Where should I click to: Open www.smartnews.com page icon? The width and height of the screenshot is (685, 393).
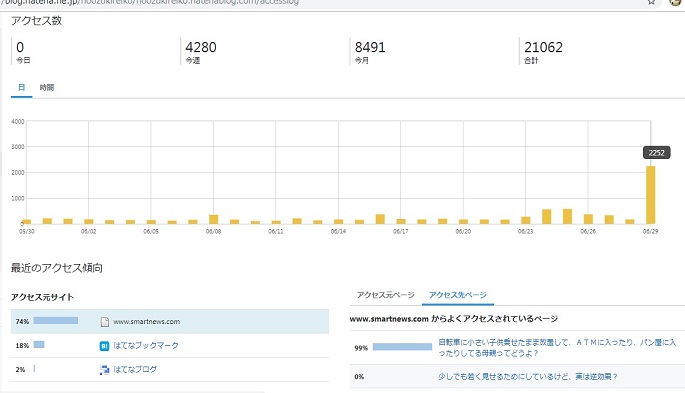click(x=104, y=322)
